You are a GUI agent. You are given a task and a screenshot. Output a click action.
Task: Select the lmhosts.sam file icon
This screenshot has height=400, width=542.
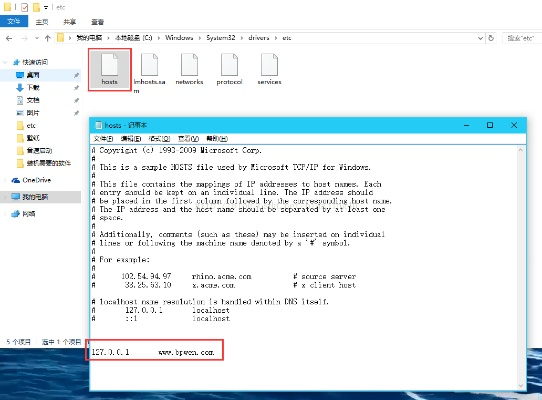point(150,72)
